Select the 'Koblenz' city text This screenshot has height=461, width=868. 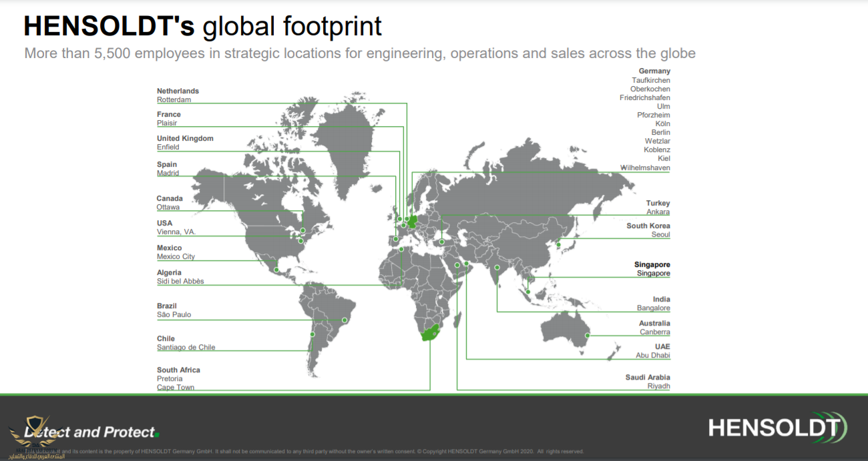pos(657,149)
